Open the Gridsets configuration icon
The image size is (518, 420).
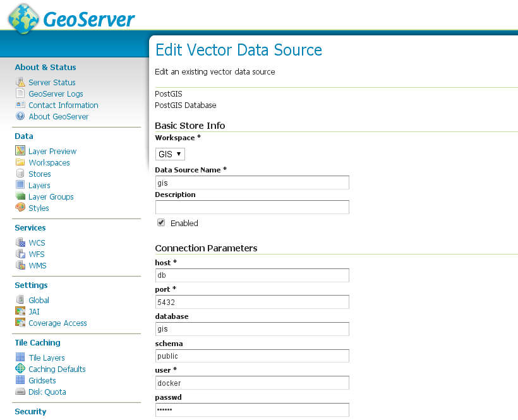pyautogui.click(x=19, y=380)
